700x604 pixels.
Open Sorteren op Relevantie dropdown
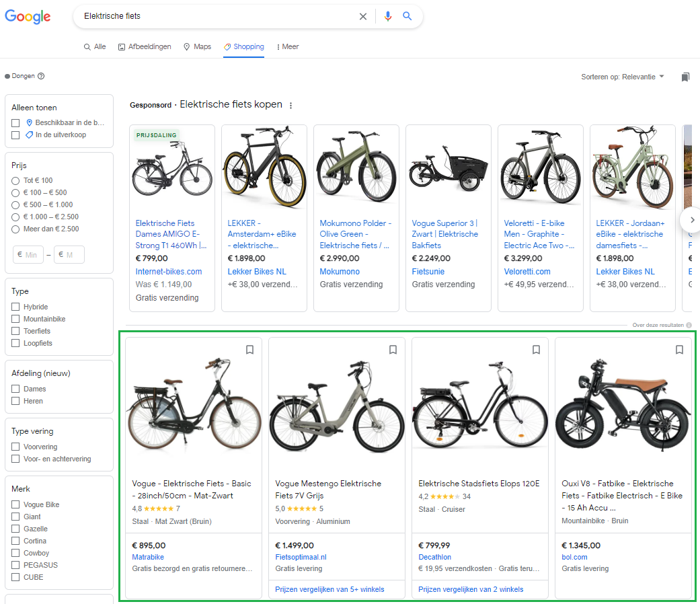coord(622,77)
